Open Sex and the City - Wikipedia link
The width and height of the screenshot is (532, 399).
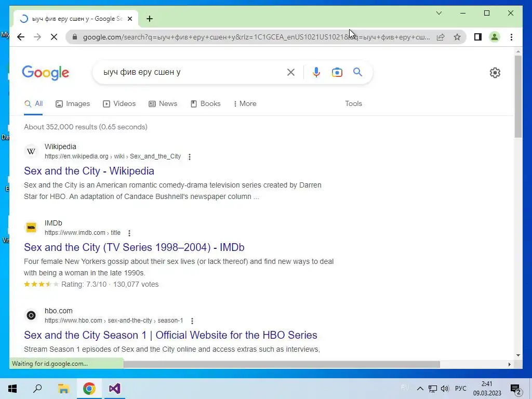tap(89, 171)
